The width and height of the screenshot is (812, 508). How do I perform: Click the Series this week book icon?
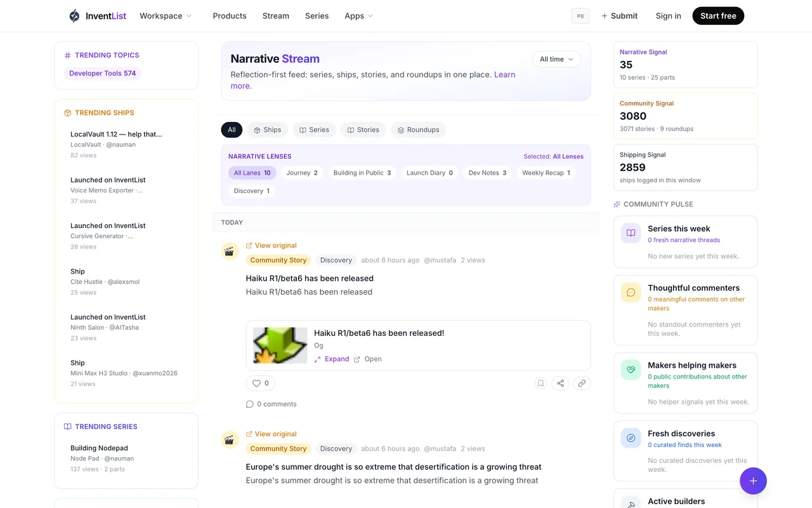[x=631, y=233]
